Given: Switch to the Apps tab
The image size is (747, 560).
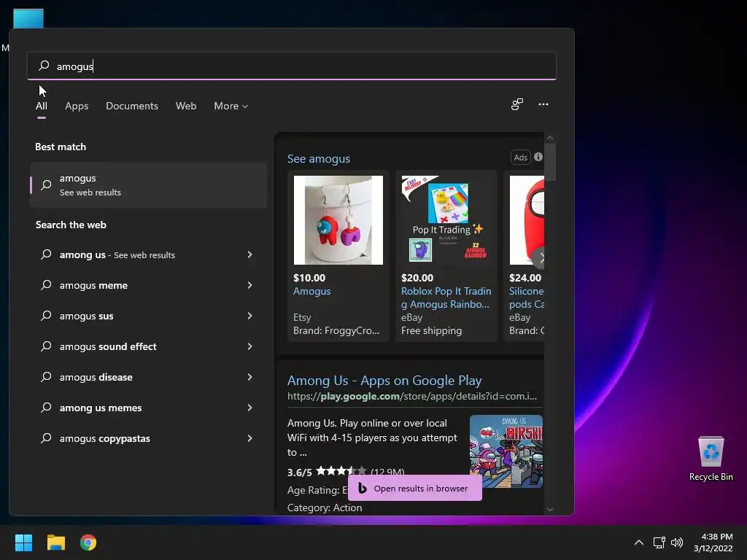Looking at the screenshot, I should [x=77, y=106].
